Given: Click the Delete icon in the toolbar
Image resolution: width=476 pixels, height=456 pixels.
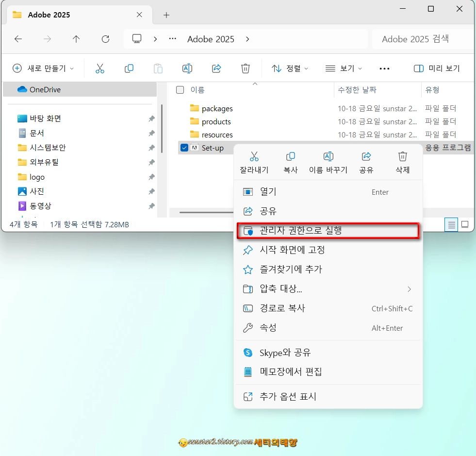Looking at the screenshot, I should point(246,68).
